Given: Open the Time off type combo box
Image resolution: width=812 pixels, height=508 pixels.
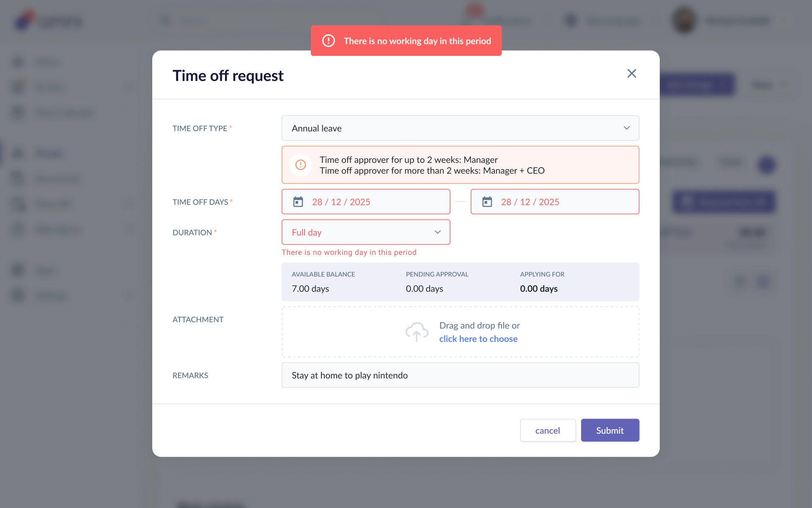Looking at the screenshot, I should point(460,128).
